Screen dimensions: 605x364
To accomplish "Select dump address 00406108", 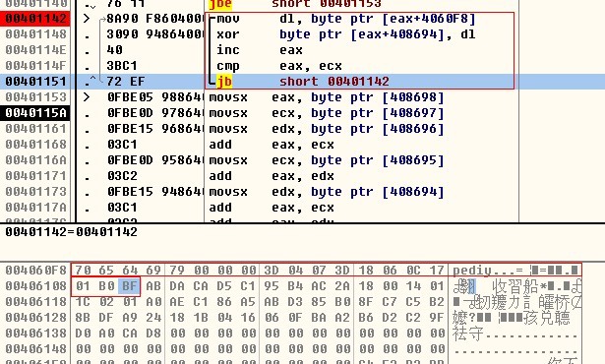I will [35, 286].
